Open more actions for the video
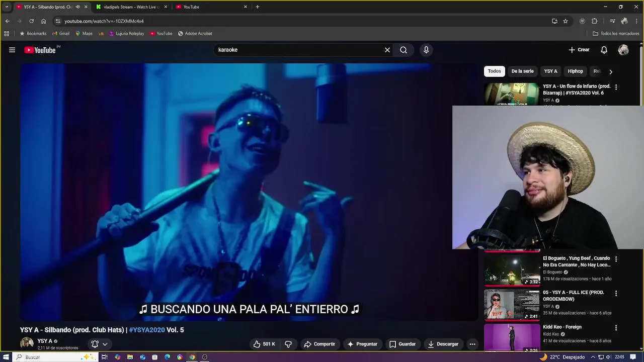Image resolution: width=644 pixels, height=362 pixels. [x=472, y=344]
